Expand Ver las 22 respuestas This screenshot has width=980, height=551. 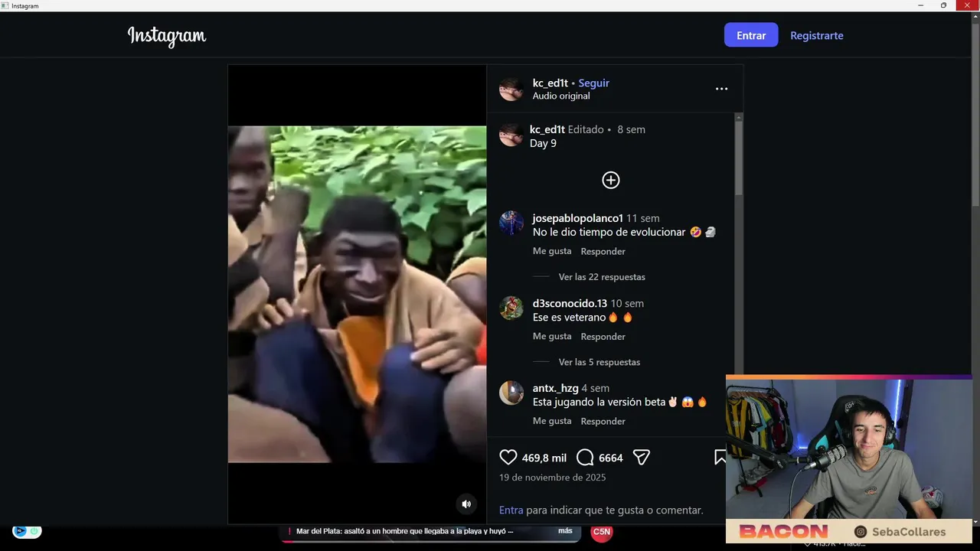pyautogui.click(x=602, y=277)
